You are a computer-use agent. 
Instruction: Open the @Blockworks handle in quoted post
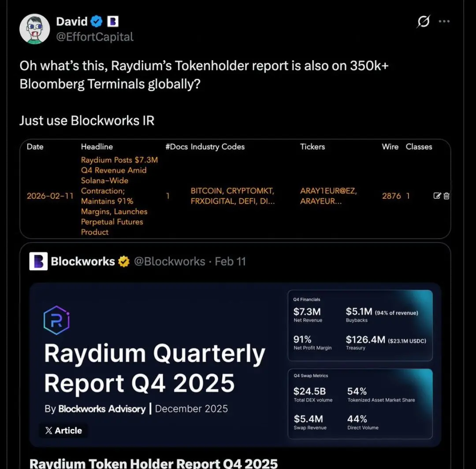click(169, 262)
